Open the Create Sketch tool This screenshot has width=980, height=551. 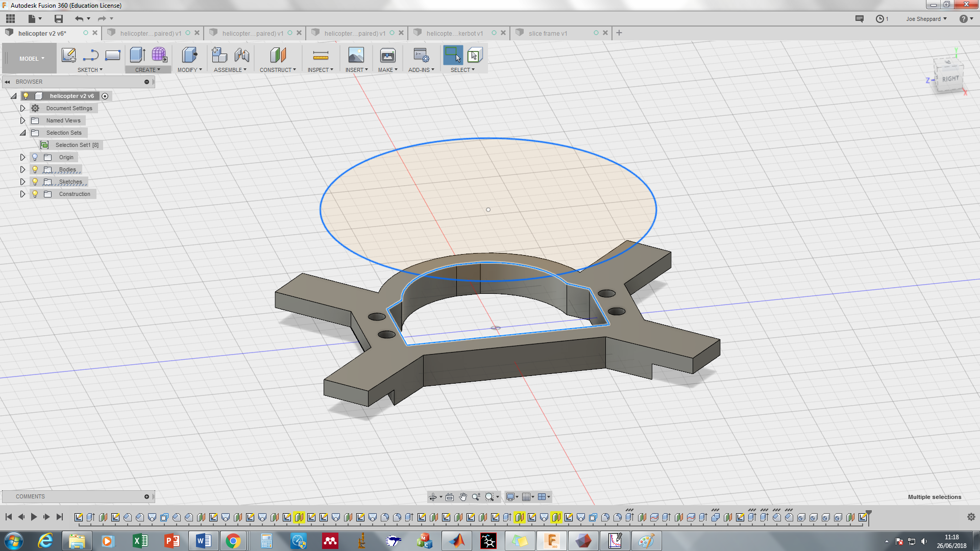(68, 55)
